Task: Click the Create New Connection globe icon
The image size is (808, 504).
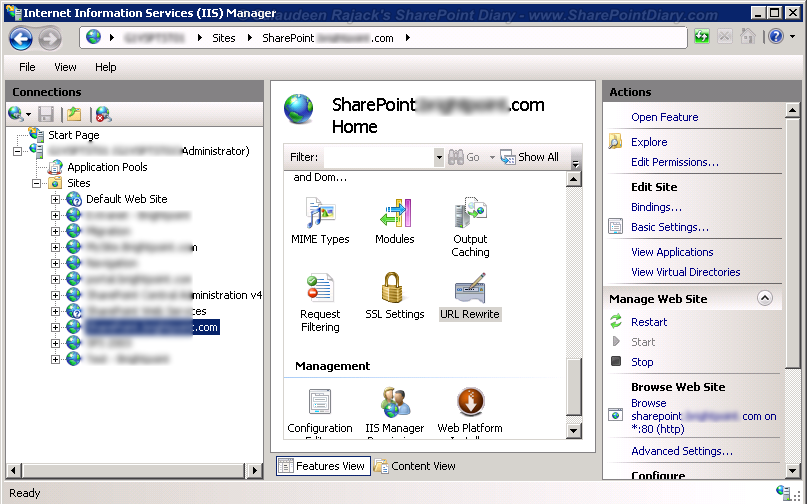Action: [15, 114]
